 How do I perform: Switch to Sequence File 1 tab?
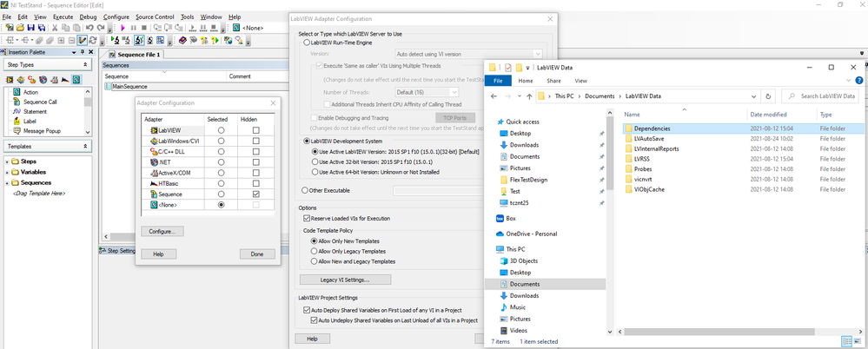pyautogui.click(x=135, y=54)
